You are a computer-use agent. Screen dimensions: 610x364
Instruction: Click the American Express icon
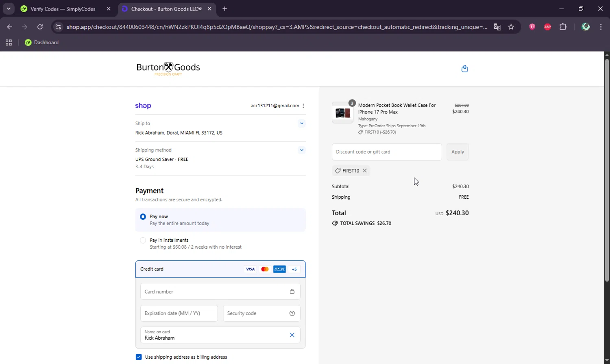pyautogui.click(x=279, y=269)
